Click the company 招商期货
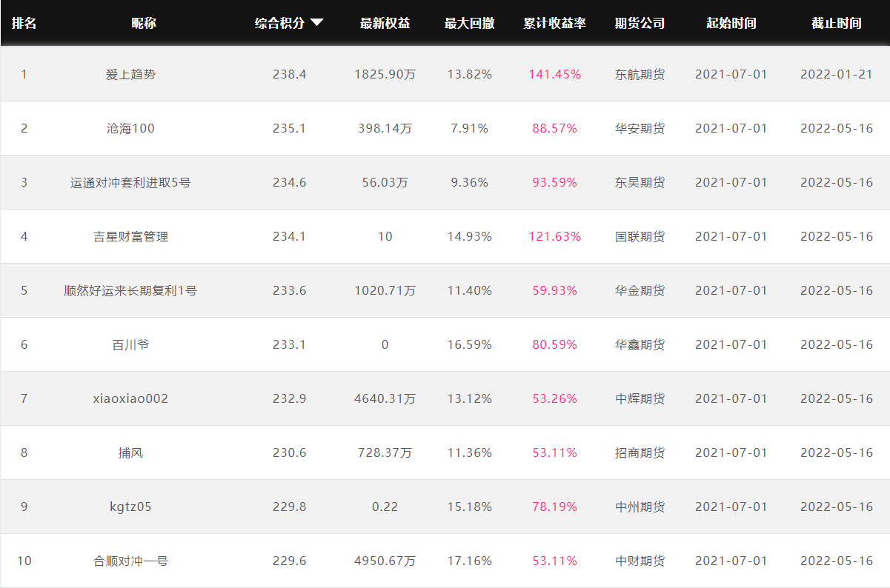The height and width of the screenshot is (588, 890). coord(640,452)
